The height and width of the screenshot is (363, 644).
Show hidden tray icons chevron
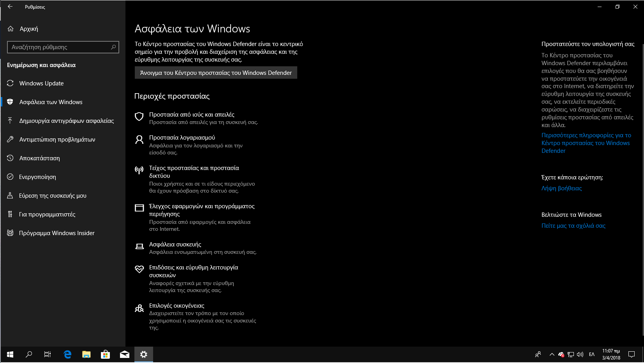(552, 354)
